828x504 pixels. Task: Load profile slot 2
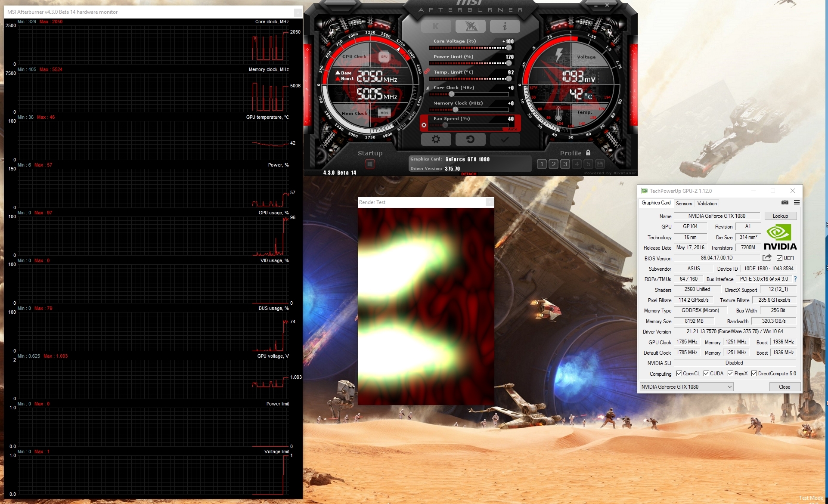554,164
